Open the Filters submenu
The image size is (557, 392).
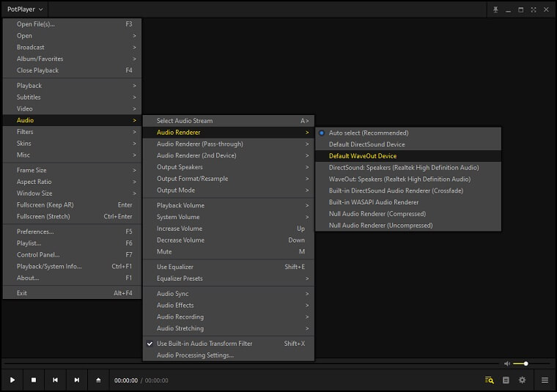(x=72, y=132)
